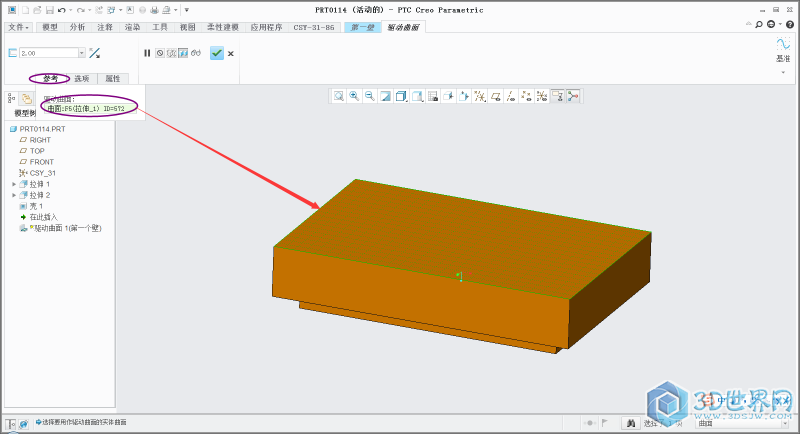Switch to the 工具 ribbon tab
The image size is (800, 434).
point(160,27)
